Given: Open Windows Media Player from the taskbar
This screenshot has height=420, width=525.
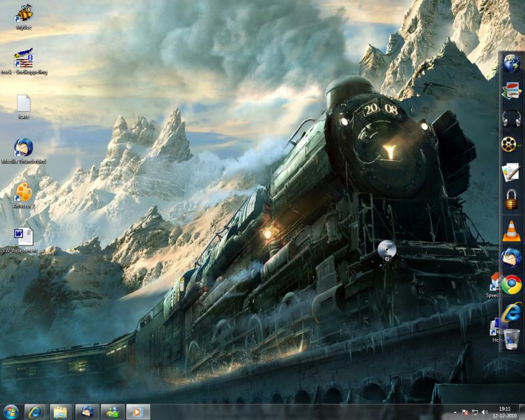Looking at the screenshot, I should pyautogui.click(x=138, y=412).
